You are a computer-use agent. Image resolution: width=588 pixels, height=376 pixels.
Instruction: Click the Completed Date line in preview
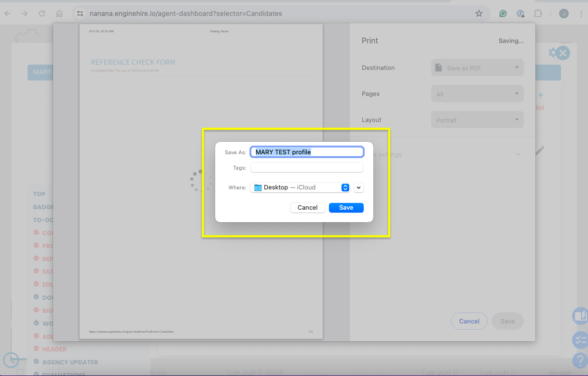click(x=125, y=71)
